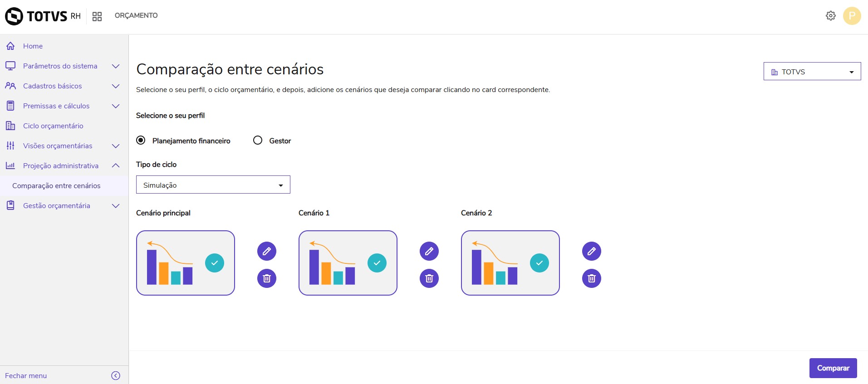Viewport: 868px width, 384px height.
Task: Open the user profile avatar
Action: (852, 16)
